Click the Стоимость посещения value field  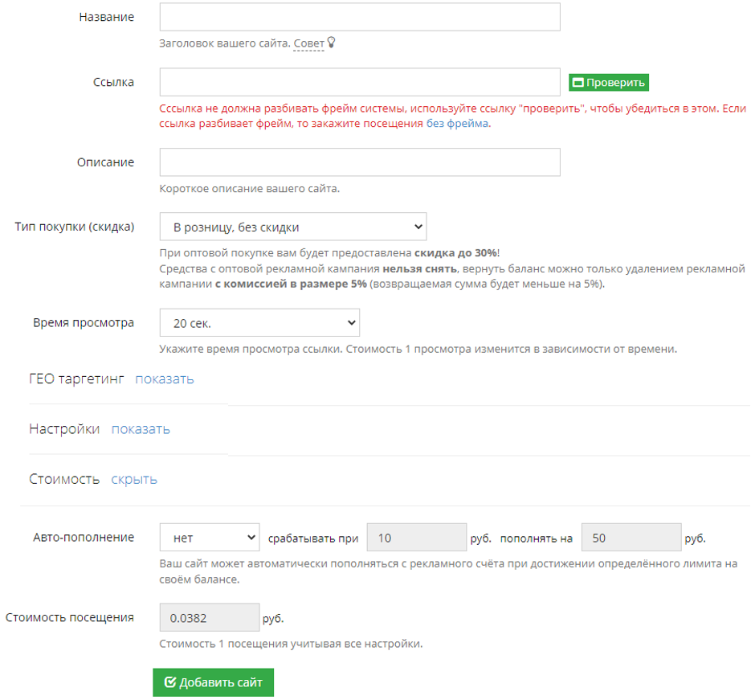[210, 617]
